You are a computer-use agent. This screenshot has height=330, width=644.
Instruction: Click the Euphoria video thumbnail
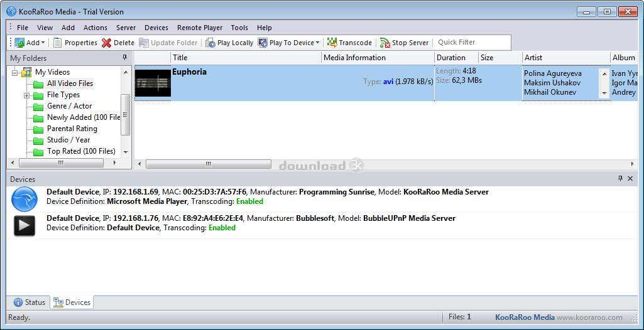pyautogui.click(x=153, y=83)
